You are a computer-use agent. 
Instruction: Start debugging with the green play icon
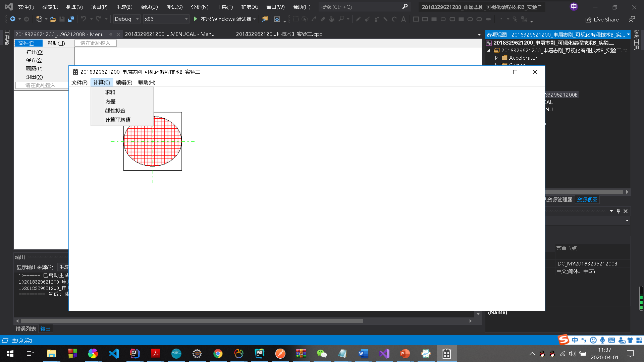point(196,19)
